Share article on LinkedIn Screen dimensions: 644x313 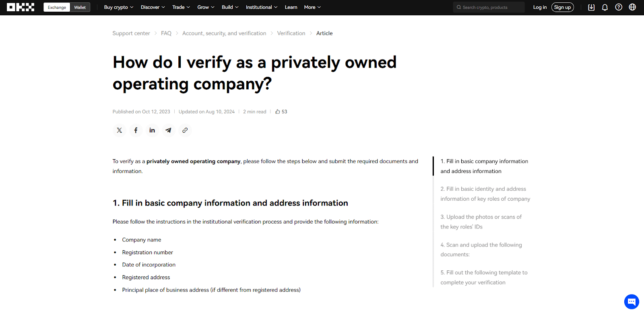(152, 130)
